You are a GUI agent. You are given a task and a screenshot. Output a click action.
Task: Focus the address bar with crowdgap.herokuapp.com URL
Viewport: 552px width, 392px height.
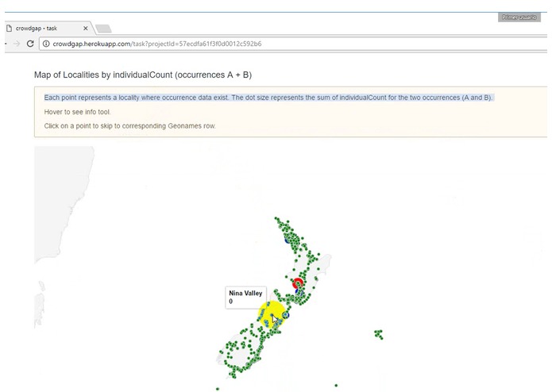point(294,44)
